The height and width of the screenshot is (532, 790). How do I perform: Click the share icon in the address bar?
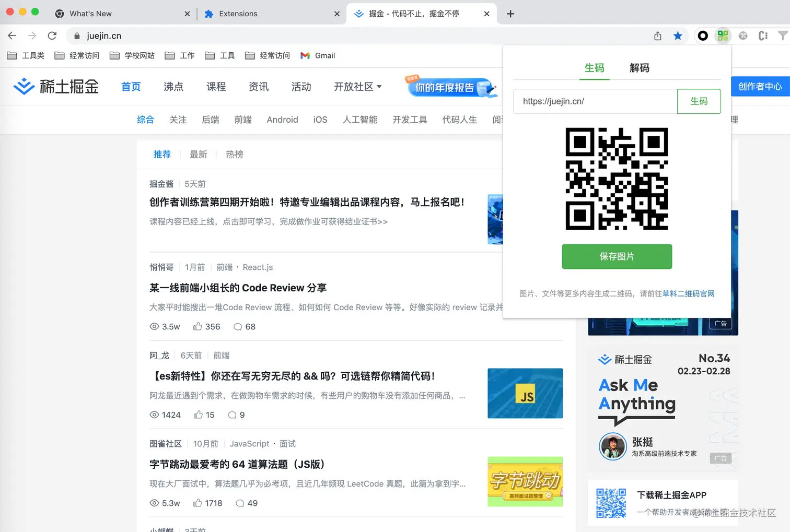point(658,36)
